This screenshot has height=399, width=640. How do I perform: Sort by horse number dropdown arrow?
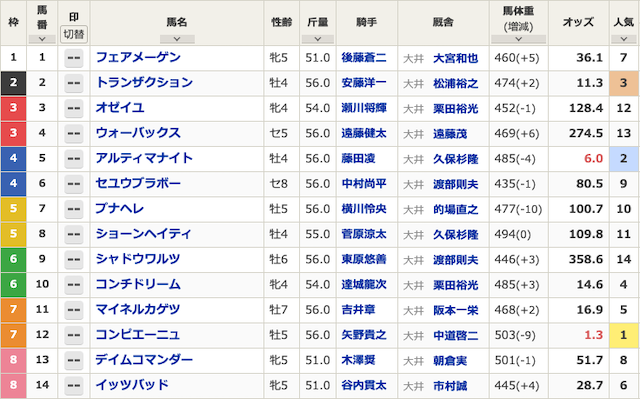[42, 39]
